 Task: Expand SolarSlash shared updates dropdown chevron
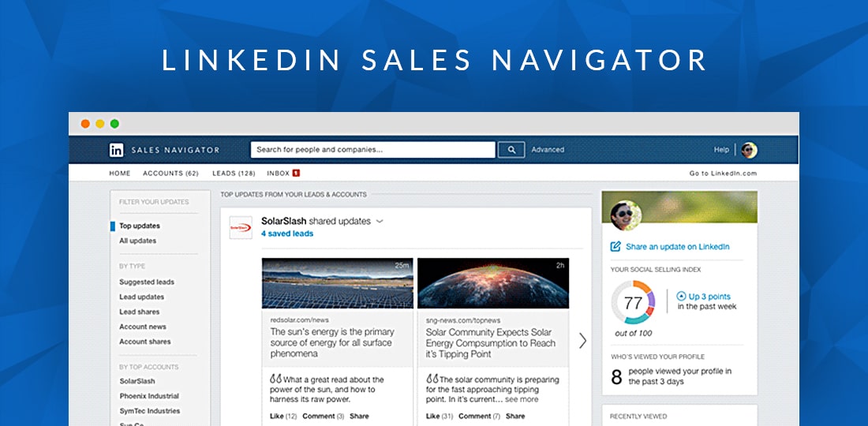point(380,222)
